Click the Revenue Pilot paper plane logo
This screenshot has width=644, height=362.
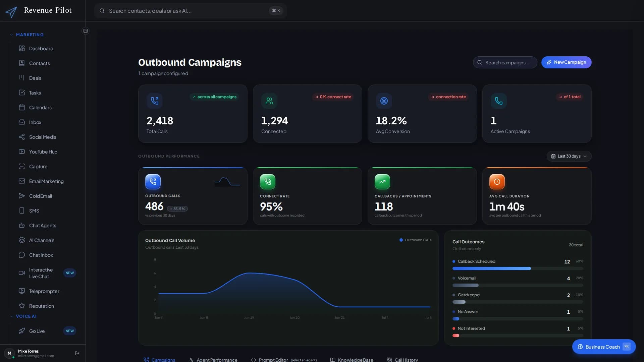click(11, 12)
